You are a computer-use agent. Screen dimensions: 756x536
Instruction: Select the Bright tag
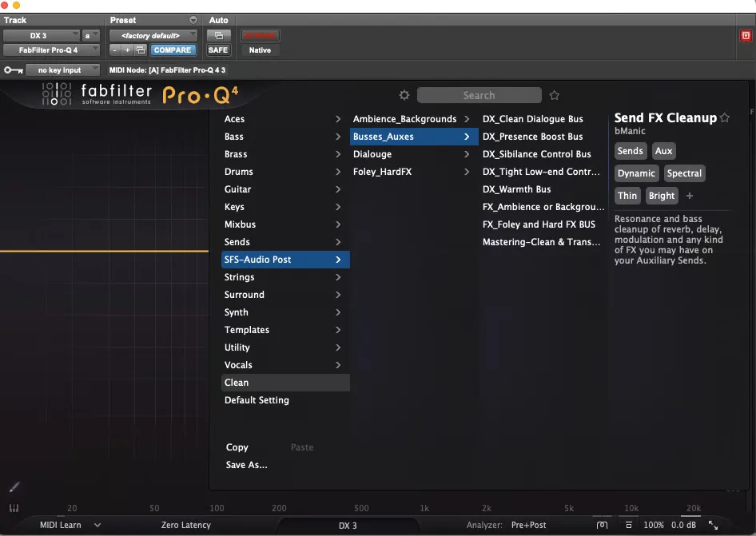pos(661,196)
